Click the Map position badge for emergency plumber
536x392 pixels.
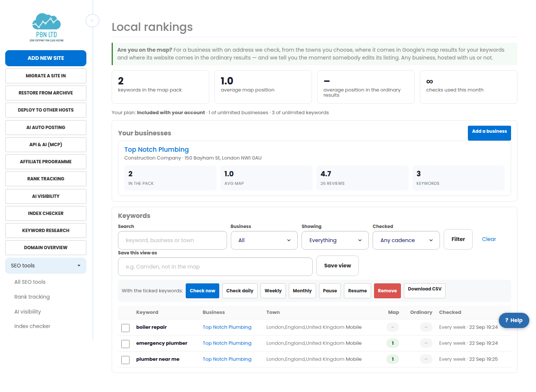[x=393, y=343]
